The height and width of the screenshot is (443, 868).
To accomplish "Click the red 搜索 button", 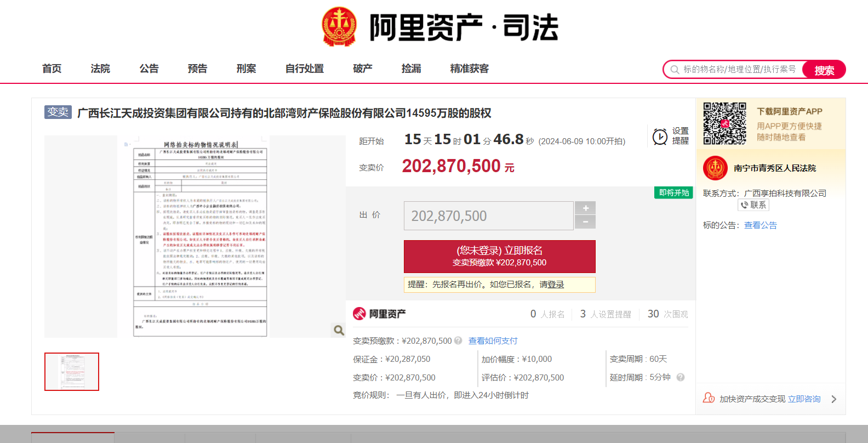I will (824, 70).
